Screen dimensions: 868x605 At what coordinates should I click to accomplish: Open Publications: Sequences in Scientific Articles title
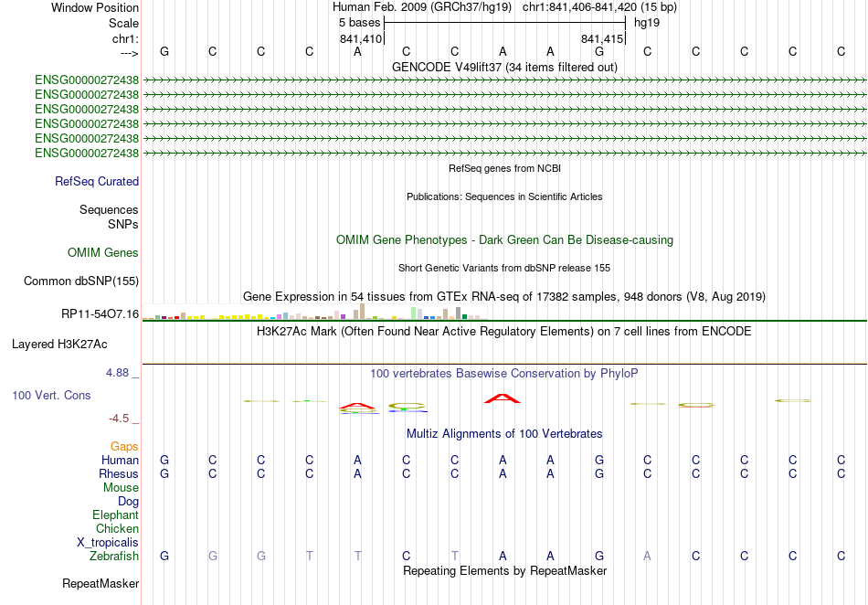click(504, 196)
